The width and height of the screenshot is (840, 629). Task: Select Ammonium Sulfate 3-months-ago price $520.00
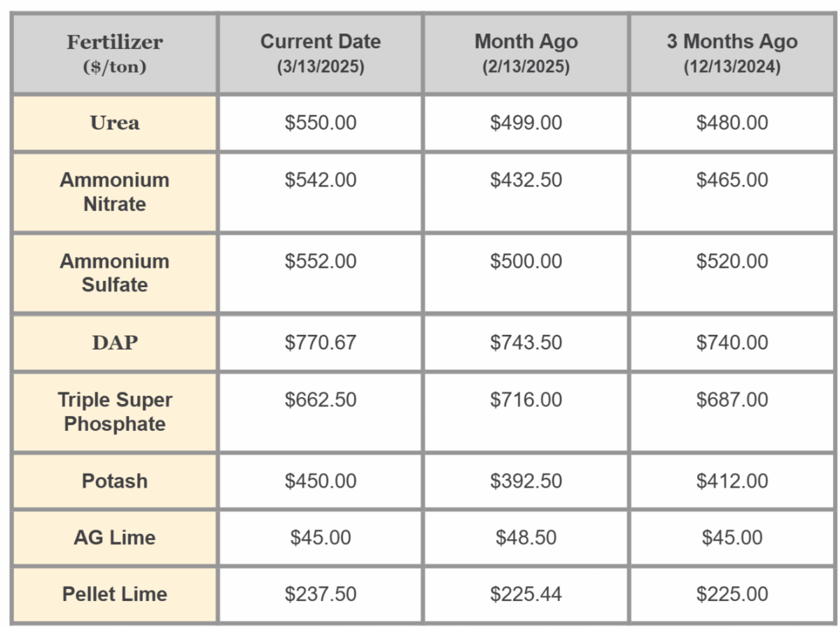[731, 261]
